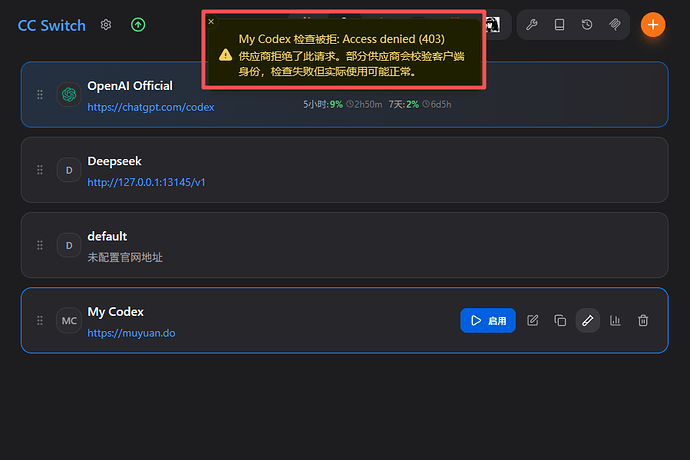Delete the My Codex provider
The width and height of the screenshot is (690, 460).
[643, 320]
